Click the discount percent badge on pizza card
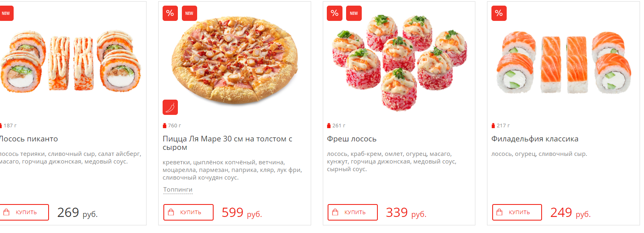 pos(170,13)
